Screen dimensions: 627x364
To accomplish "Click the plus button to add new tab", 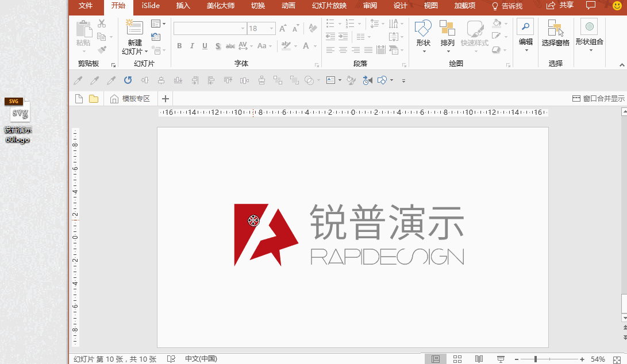I will (x=165, y=99).
